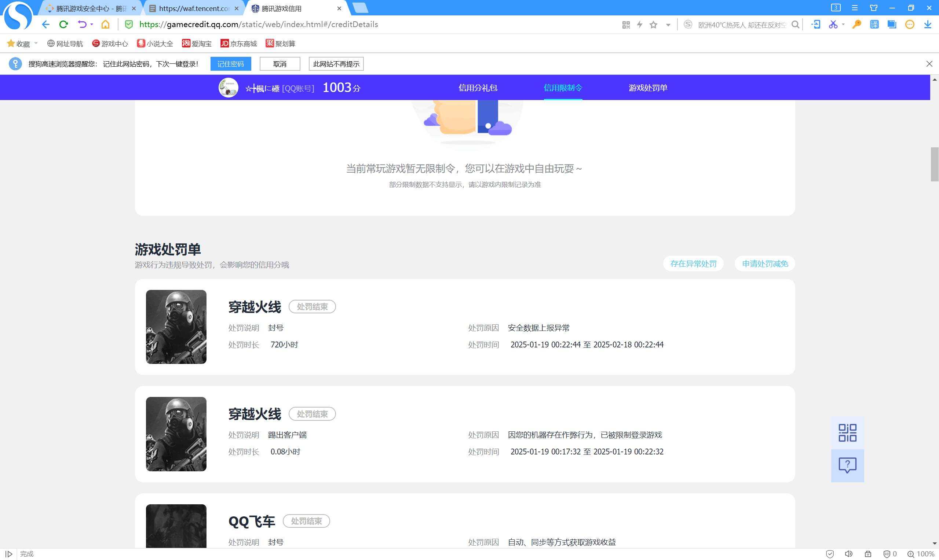The height and width of the screenshot is (560, 939).
Task: Click the status bar ad-block counter icon
Action: point(890,554)
